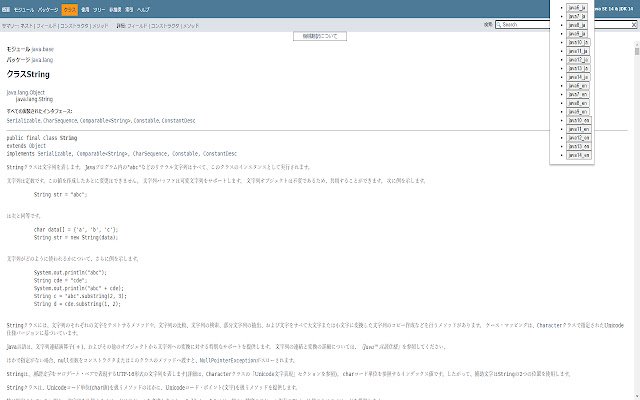
Task: Open ConstantDesc link in implements declaration
Action: (x=220, y=154)
